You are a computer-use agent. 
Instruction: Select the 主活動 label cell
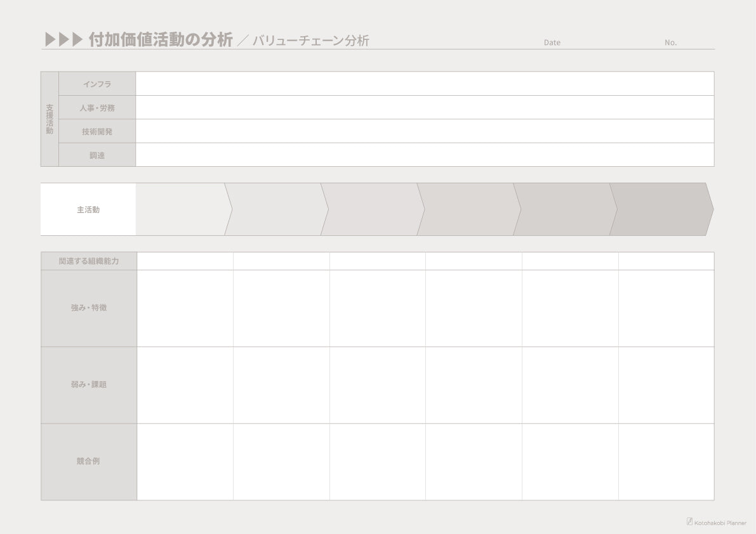[88, 209]
